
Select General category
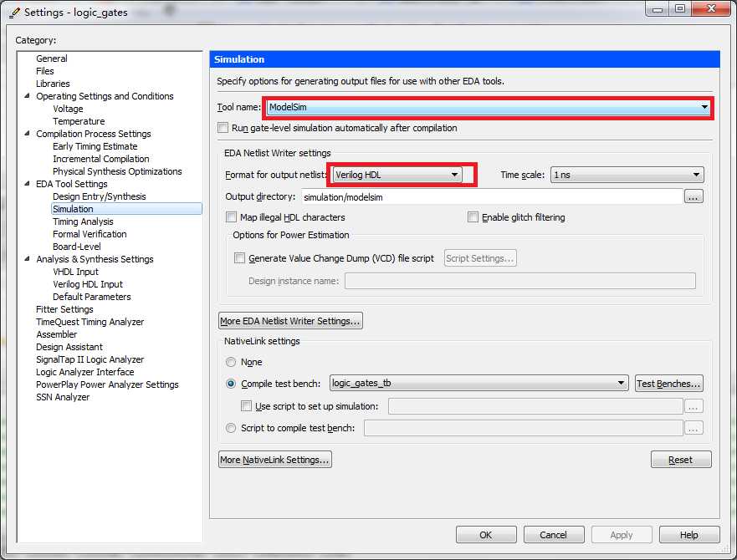point(52,59)
